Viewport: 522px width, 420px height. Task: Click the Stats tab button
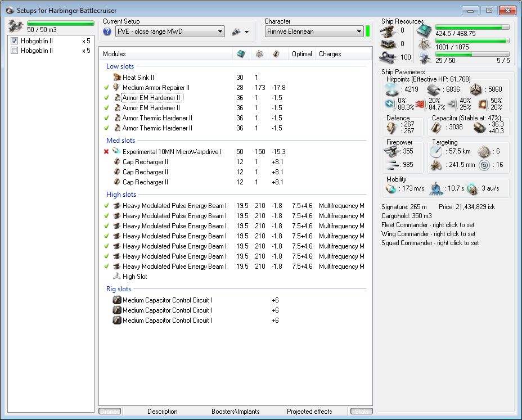pos(362,412)
